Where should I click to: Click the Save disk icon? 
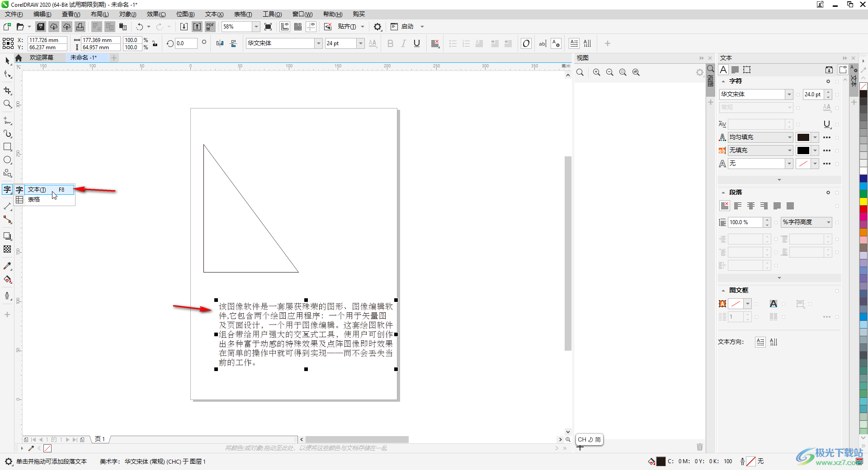[41, 27]
